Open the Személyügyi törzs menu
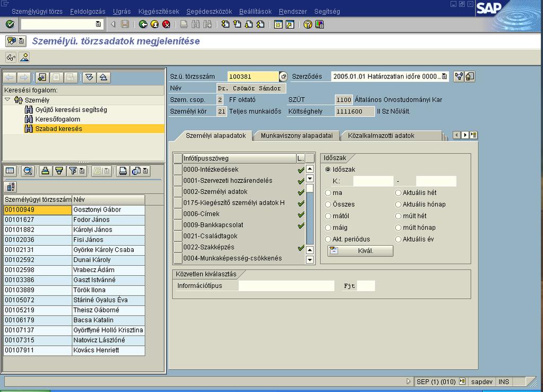 click(x=37, y=12)
